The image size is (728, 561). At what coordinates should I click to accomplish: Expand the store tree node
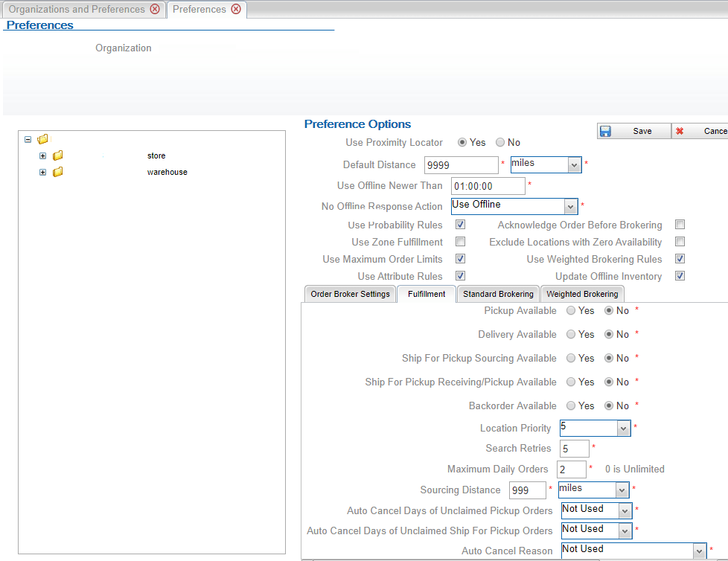[x=42, y=156]
